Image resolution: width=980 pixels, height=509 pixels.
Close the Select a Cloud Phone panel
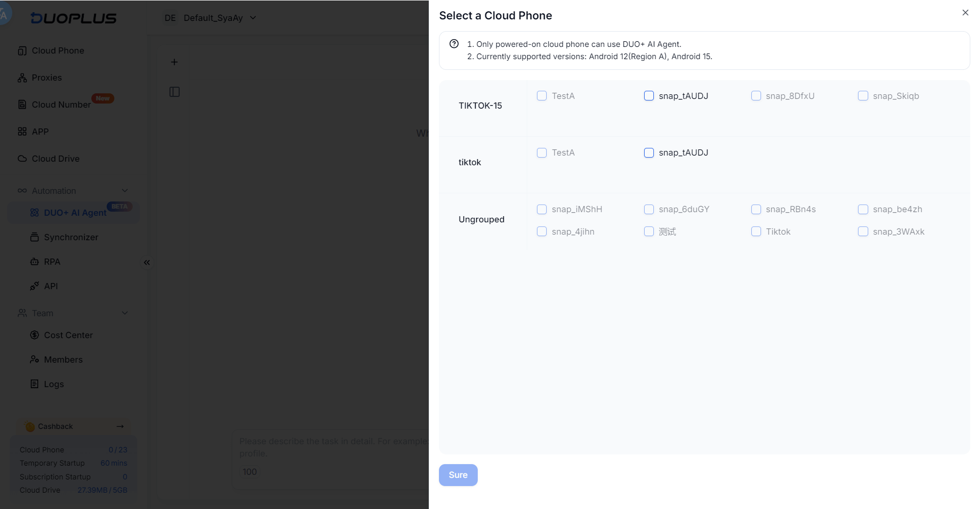pos(965,13)
